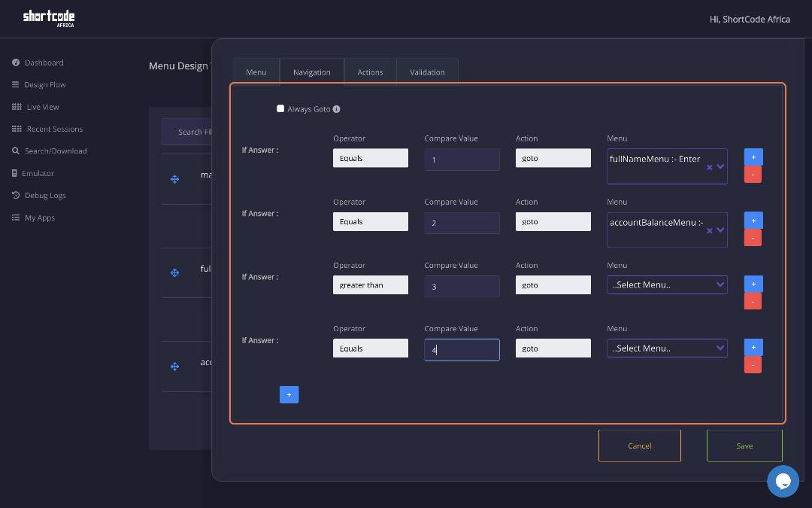812x508 pixels.
Task: Add a rule after the third row
Action: [x=753, y=284]
